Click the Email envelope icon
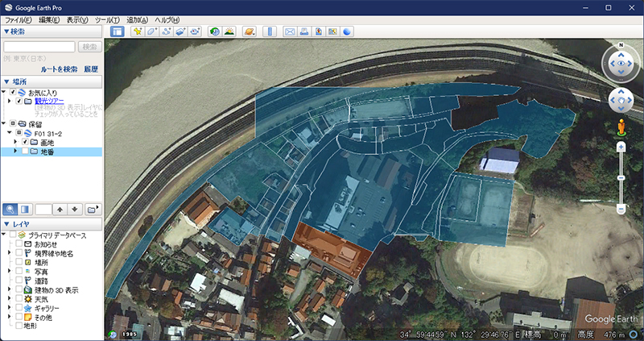644x341 pixels. (x=290, y=31)
